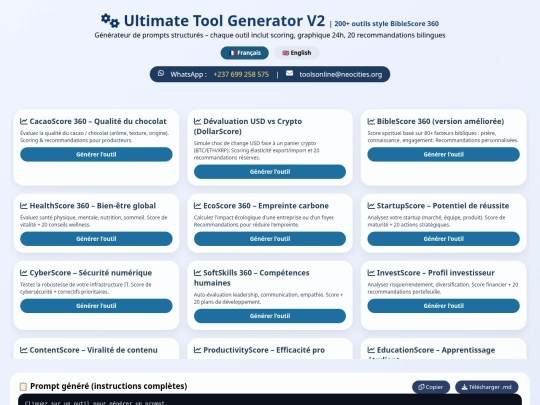This screenshot has height=405, width=540.
Task: Click the dark generated prompt output box
Action: (x=270, y=399)
